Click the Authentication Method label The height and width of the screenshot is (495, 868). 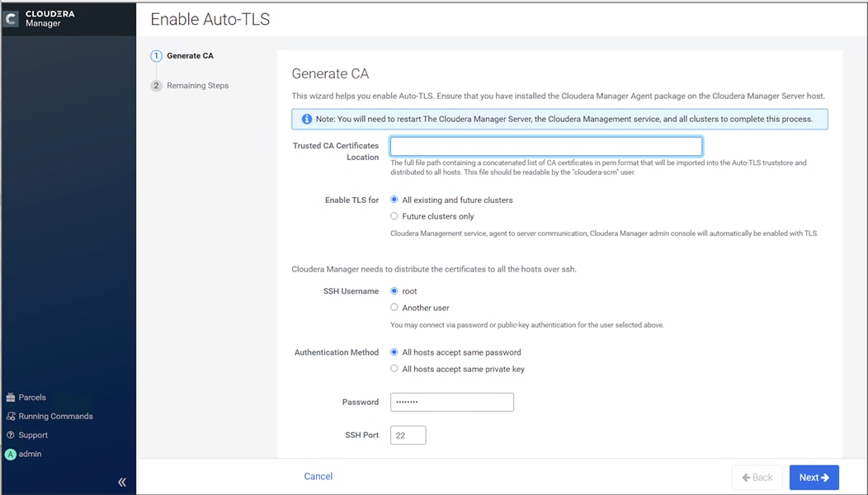pyautogui.click(x=337, y=353)
